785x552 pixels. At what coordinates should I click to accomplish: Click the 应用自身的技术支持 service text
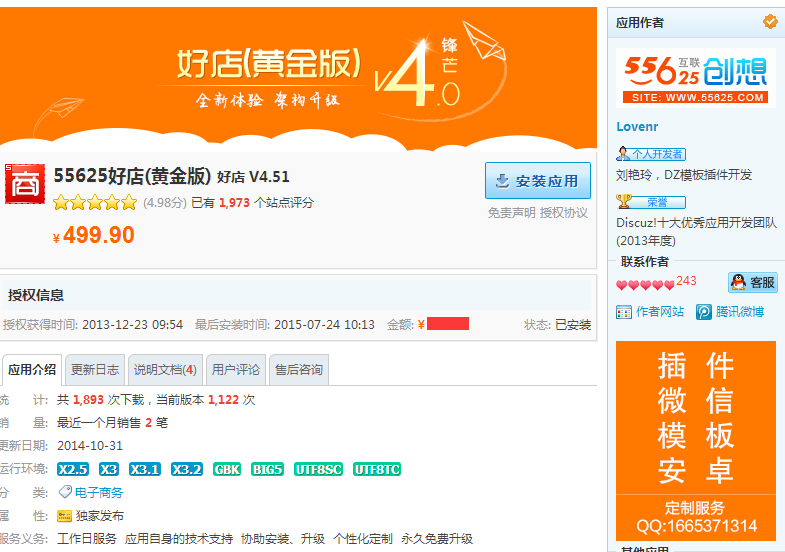tap(179, 539)
